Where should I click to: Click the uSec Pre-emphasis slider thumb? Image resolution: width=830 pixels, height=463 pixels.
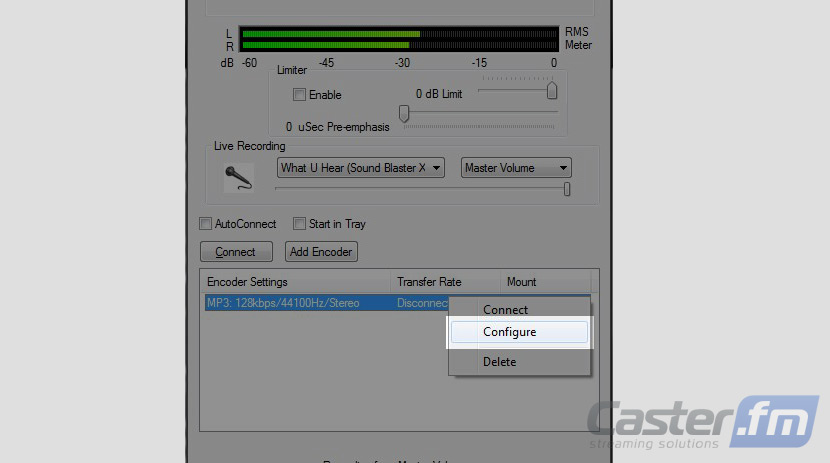tap(404, 113)
